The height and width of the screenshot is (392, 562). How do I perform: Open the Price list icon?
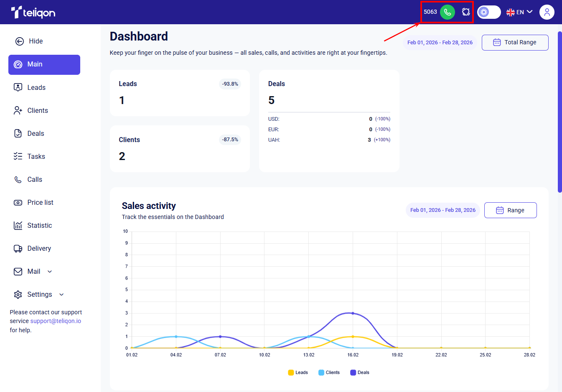(x=18, y=203)
